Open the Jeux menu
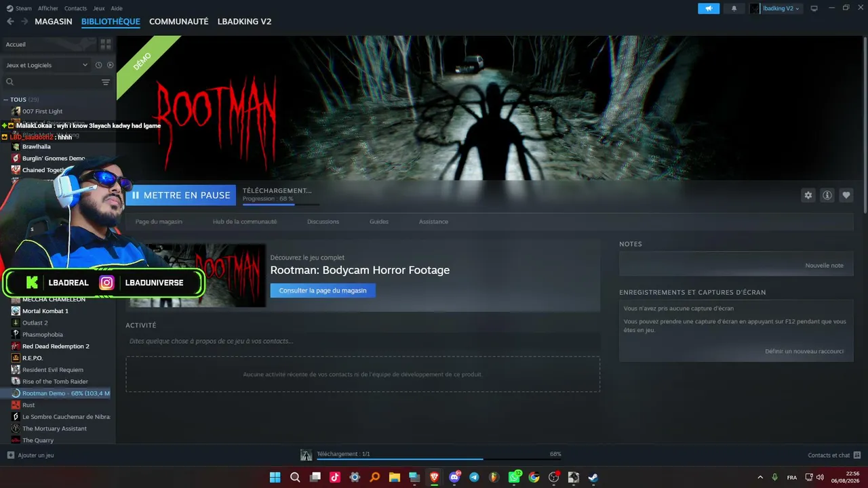Screen dimensions: 868x488 click(99, 8)
